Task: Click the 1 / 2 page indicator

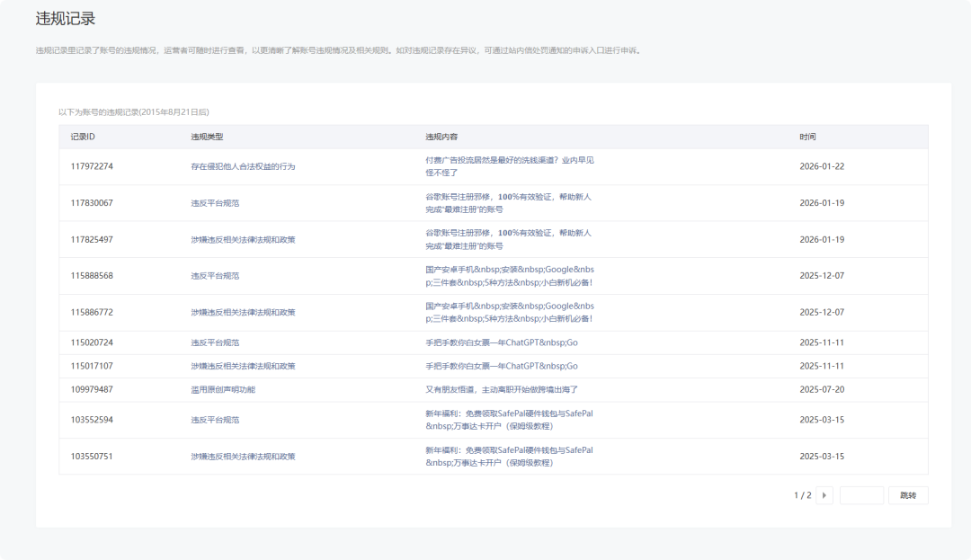Action: coord(803,495)
